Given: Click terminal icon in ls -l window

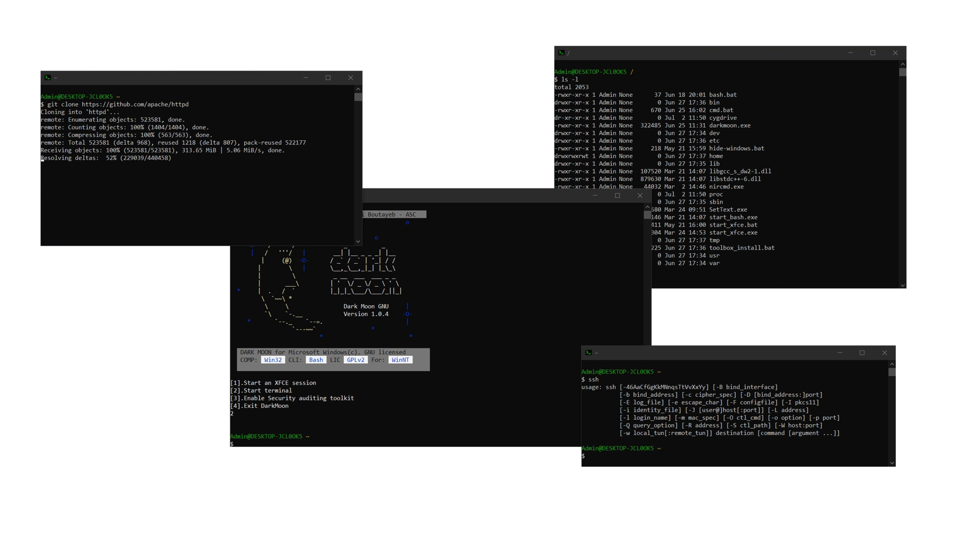Looking at the screenshot, I should coord(561,53).
